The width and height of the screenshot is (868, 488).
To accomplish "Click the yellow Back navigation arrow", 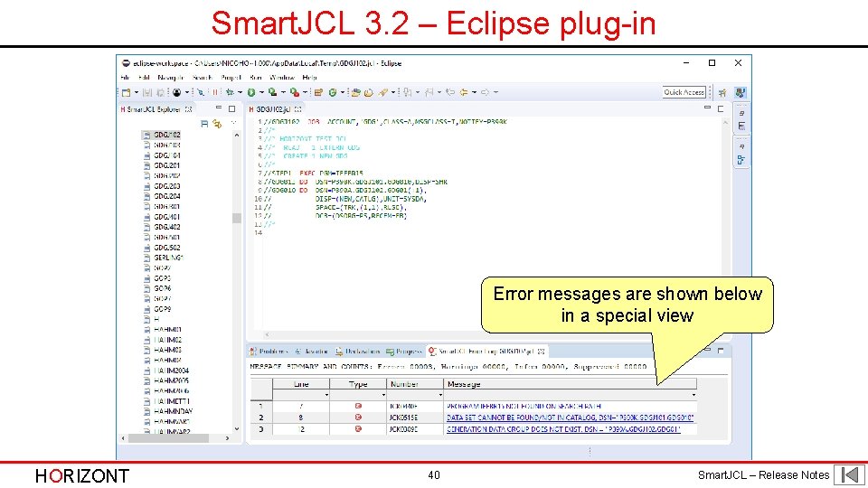I will coord(464,92).
